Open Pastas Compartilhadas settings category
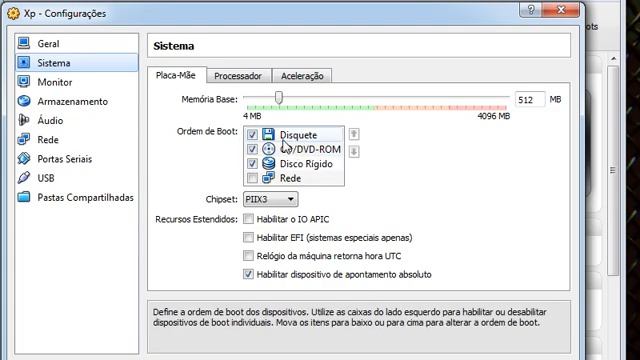640x360 pixels. 77,197
